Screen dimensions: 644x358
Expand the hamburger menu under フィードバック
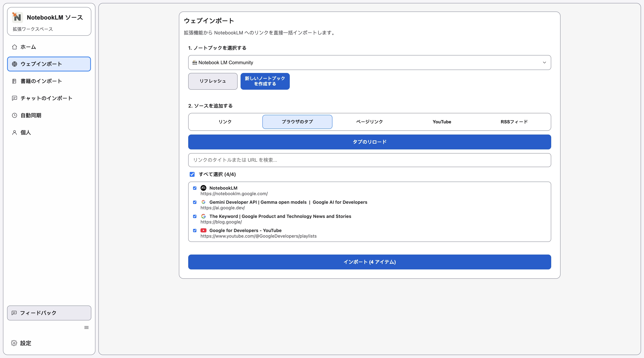86,327
